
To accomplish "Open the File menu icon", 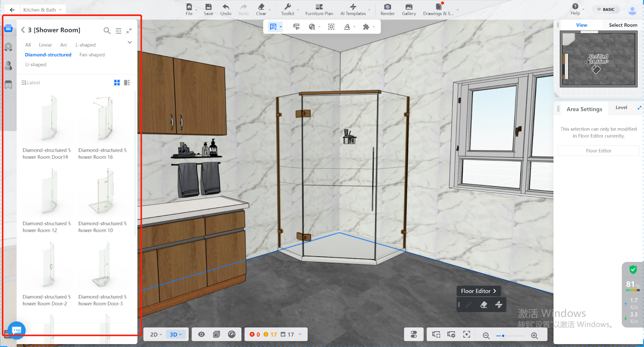I will tap(189, 7).
